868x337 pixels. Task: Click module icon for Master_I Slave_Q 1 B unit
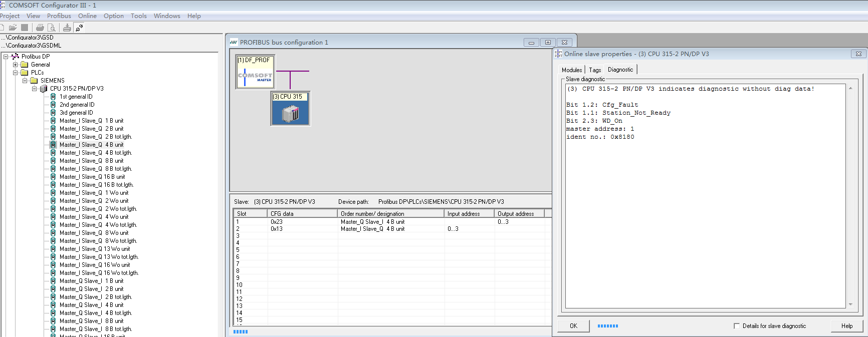(x=53, y=121)
